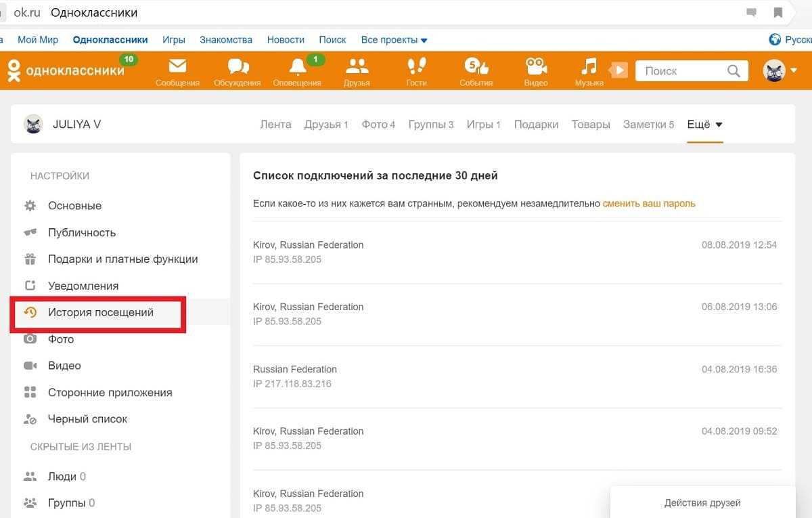Click the сменить ваш пароль link
The width and height of the screenshot is (812, 518).
[x=648, y=203]
